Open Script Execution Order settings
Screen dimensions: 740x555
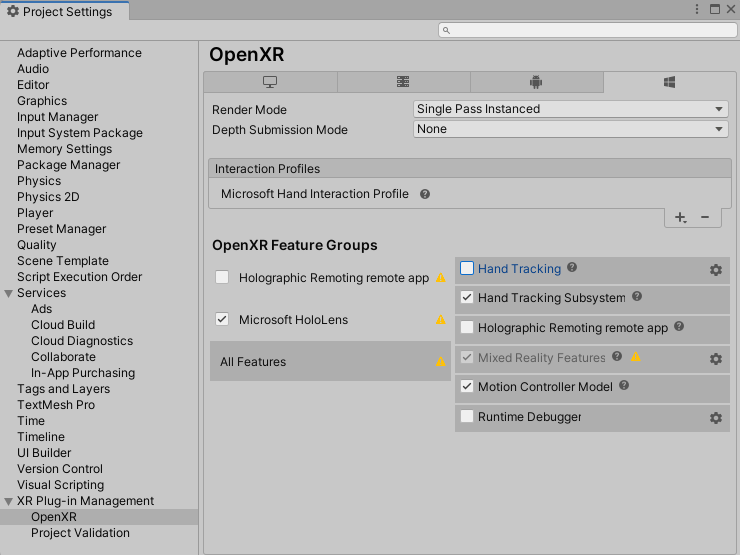(79, 277)
